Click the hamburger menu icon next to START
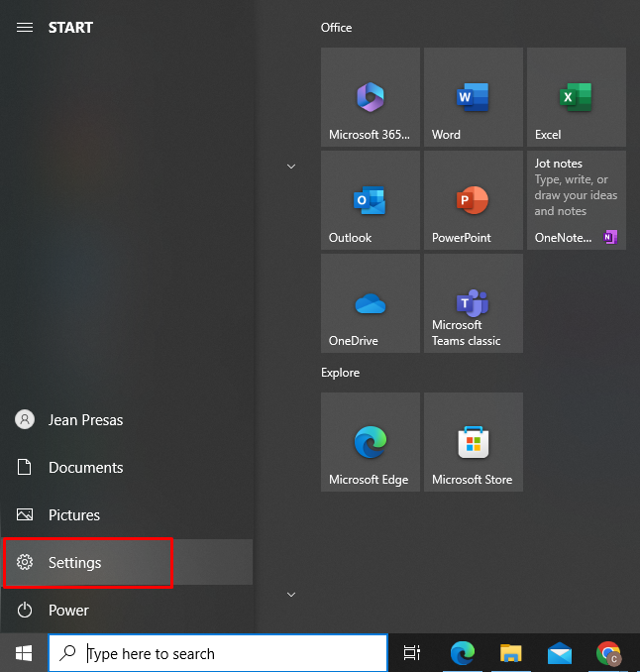The height and width of the screenshot is (672, 640). 25,28
